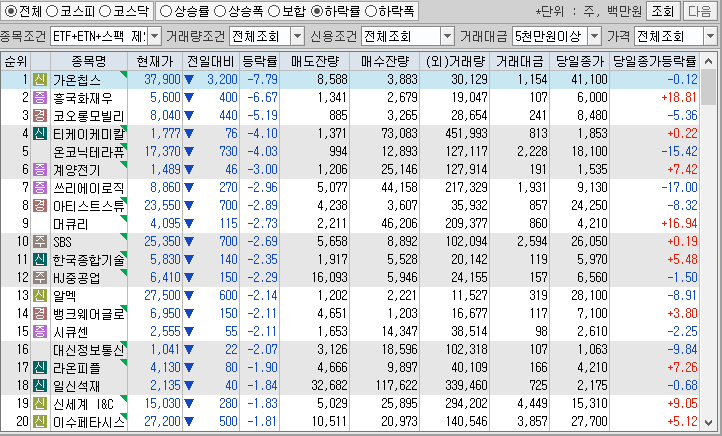Click 쓰리에이로직 closing rate -17.00

679,187
